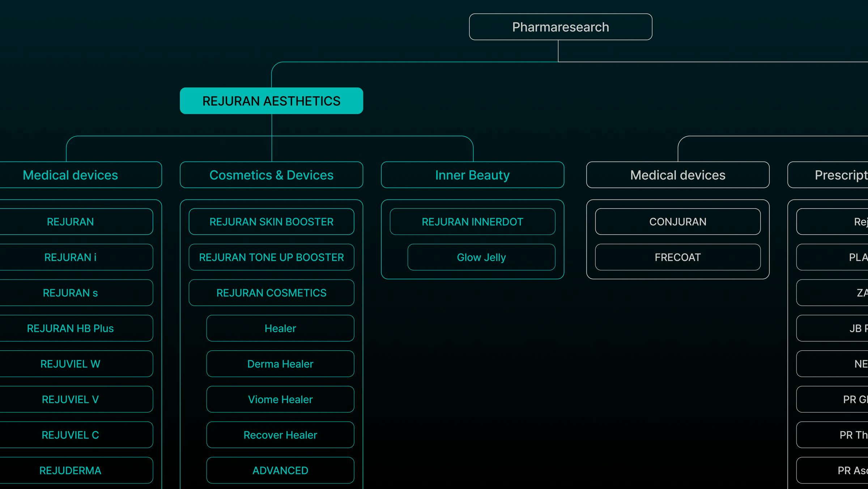The image size is (868, 489).
Task: Click the white Medical devices category
Action: [678, 175]
